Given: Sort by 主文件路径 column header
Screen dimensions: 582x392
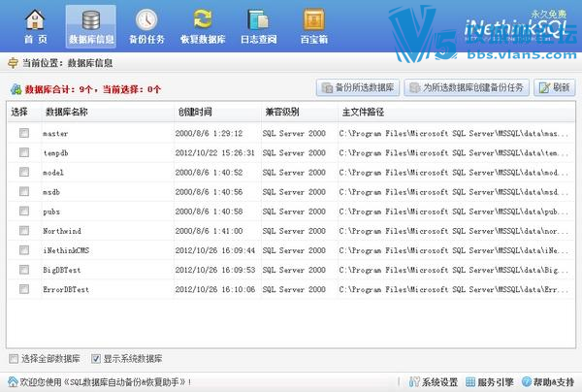Looking at the screenshot, I should [x=363, y=112].
